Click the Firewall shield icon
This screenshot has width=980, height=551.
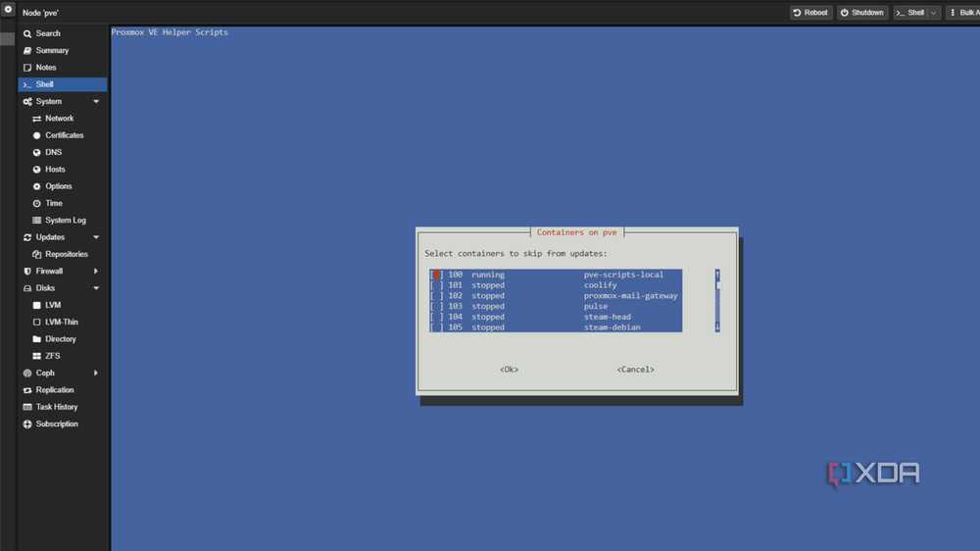pos(27,272)
